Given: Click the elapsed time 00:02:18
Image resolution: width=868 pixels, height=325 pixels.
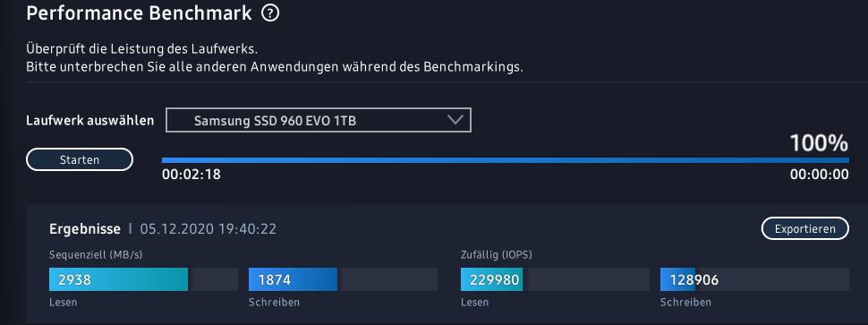Looking at the screenshot, I should [191, 175].
